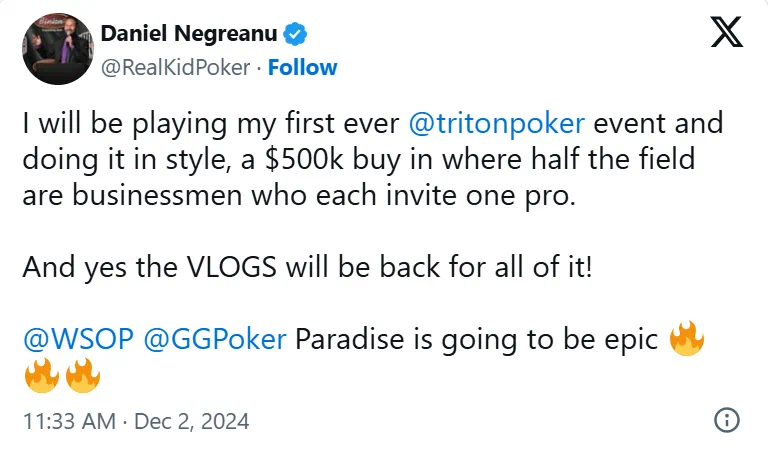
Task: Click 'I will be playing my first ever' text
Action: pos(212,124)
